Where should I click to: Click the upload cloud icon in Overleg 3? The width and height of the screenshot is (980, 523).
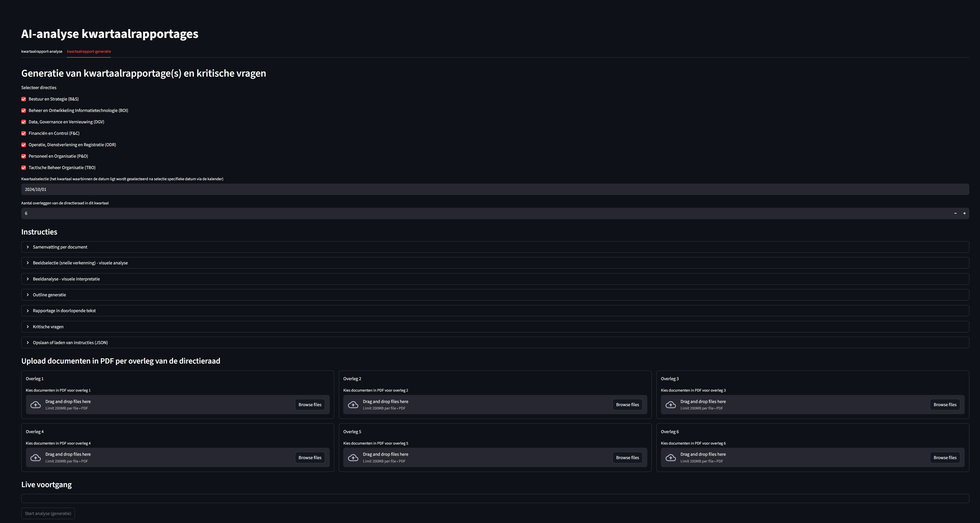tap(671, 405)
